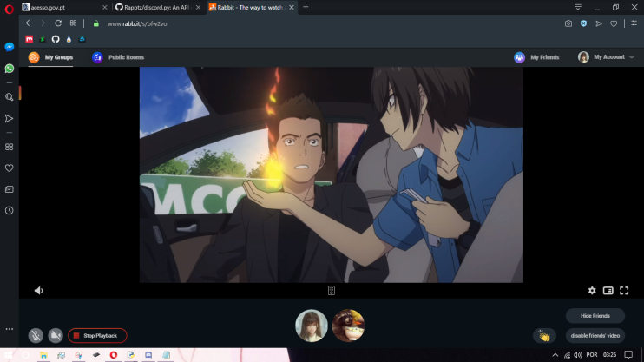Open ad blocker shield icon
Viewport: 644px width, 362px height.
583,23
